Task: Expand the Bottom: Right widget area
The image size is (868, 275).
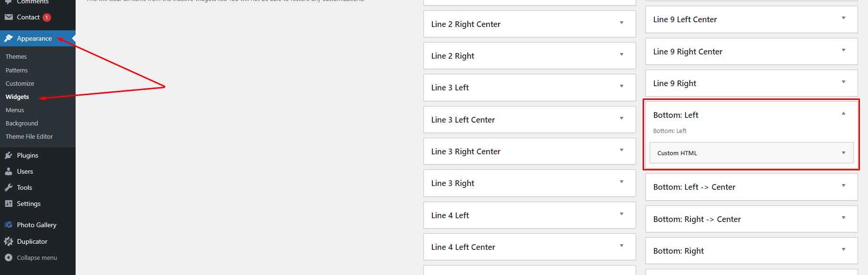Action: click(x=843, y=250)
